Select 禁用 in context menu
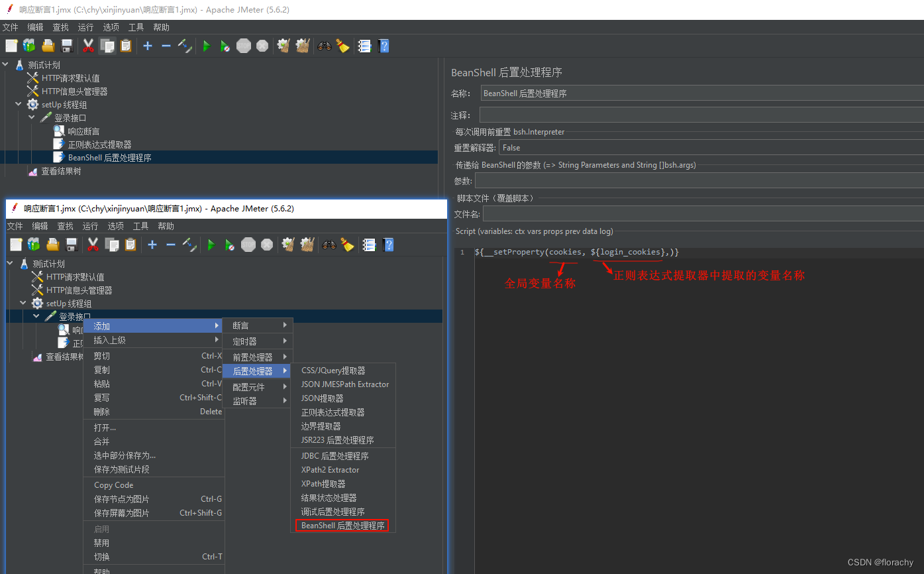This screenshot has width=924, height=574. tap(154, 543)
